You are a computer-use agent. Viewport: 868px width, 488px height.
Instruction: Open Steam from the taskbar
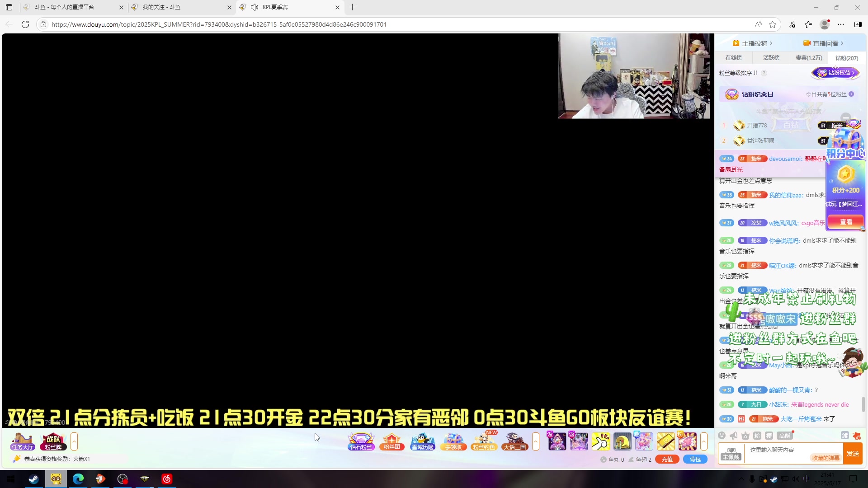point(34,479)
